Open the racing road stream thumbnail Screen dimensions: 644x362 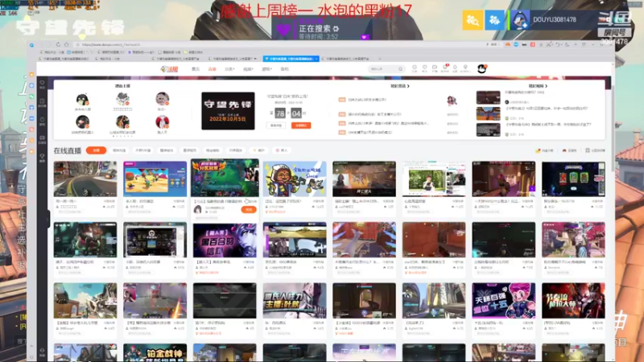85,179
